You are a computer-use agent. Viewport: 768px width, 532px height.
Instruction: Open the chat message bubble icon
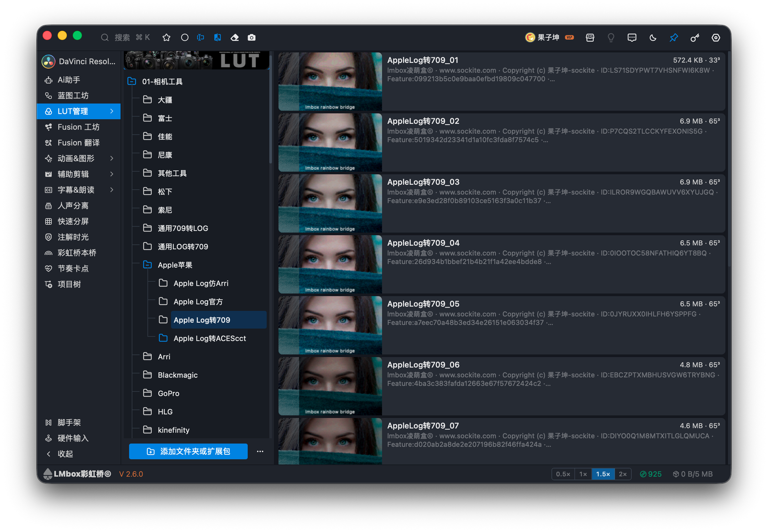(632, 37)
